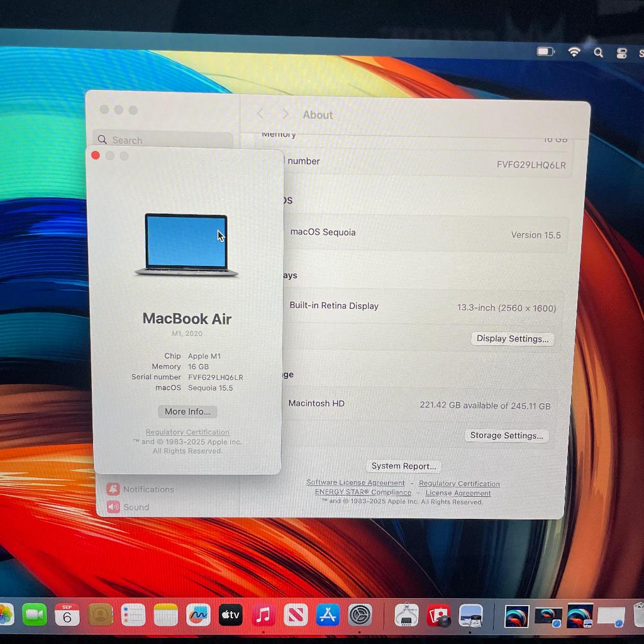
Task: Launch Freeform from the Dock
Action: click(x=198, y=614)
